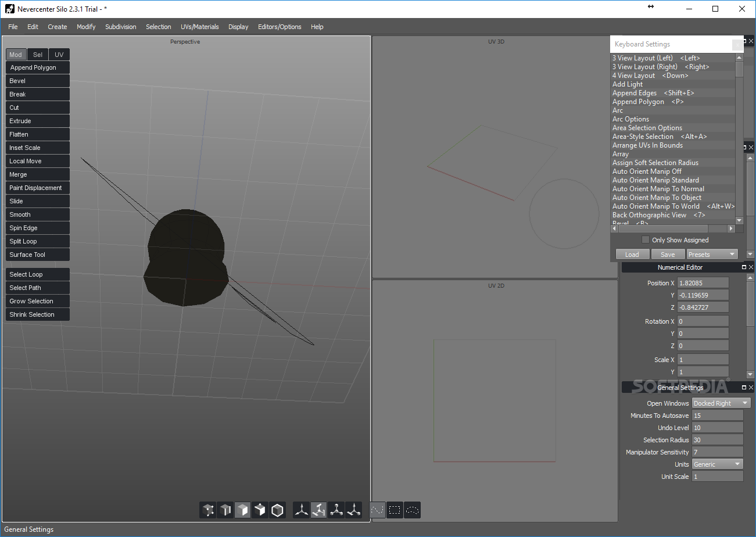Switch to the Mod button set

pyautogui.click(x=16, y=55)
